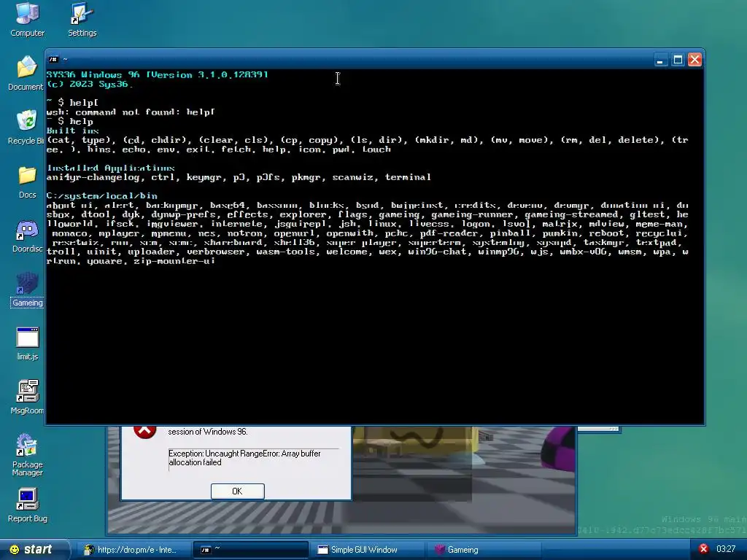
Task: Switch to the Internet Explorer taskbar item
Action: coord(135,550)
